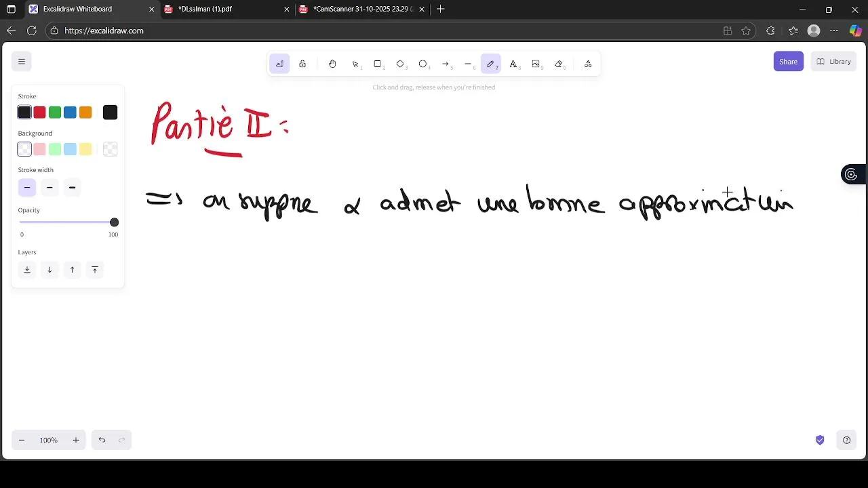Click the encryption shield icon

pos(820,440)
